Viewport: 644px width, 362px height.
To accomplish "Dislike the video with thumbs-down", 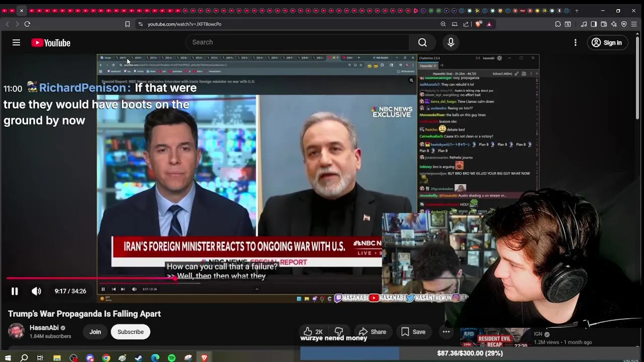I will [x=339, y=332].
